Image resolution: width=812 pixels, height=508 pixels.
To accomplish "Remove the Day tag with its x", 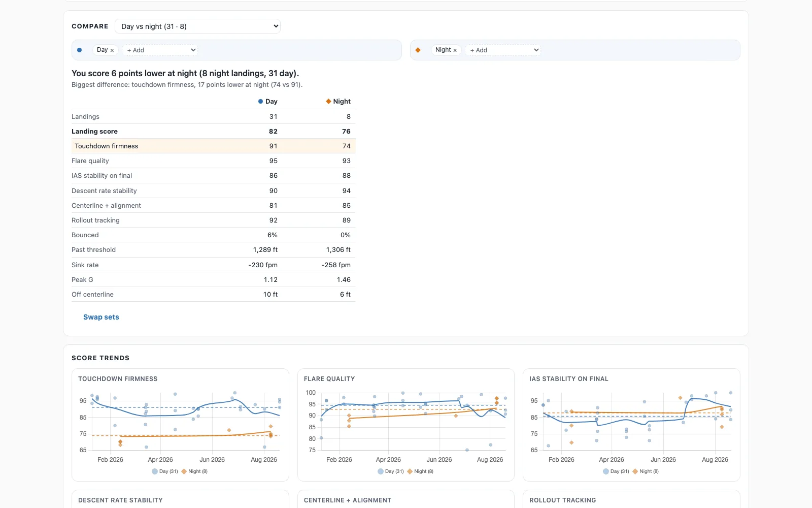I will 112,50.
